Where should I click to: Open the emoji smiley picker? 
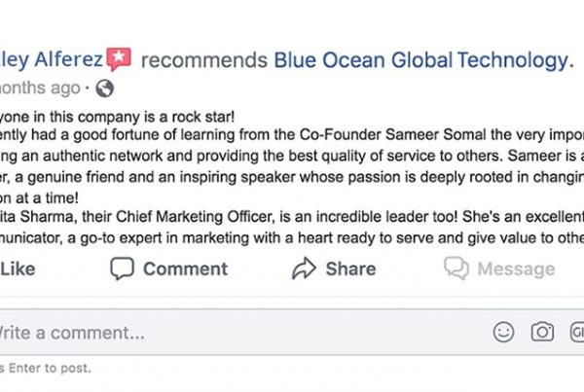503,332
